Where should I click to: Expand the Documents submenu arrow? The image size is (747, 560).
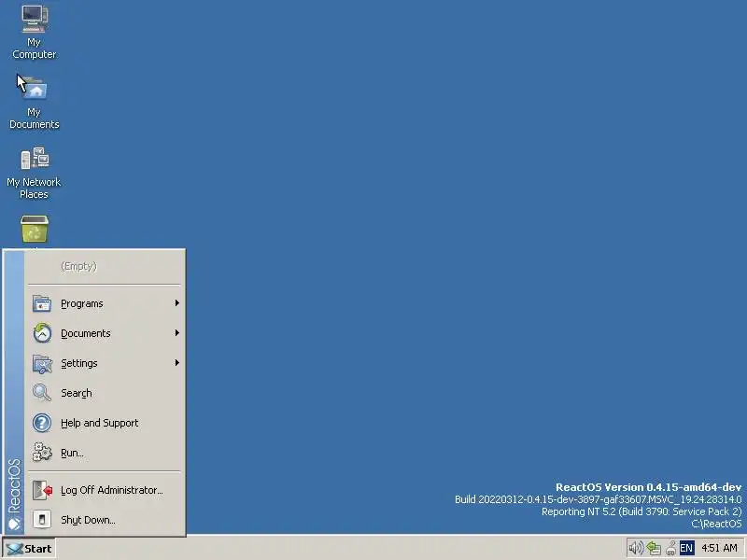pyautogui.click(x=176, y=333)
